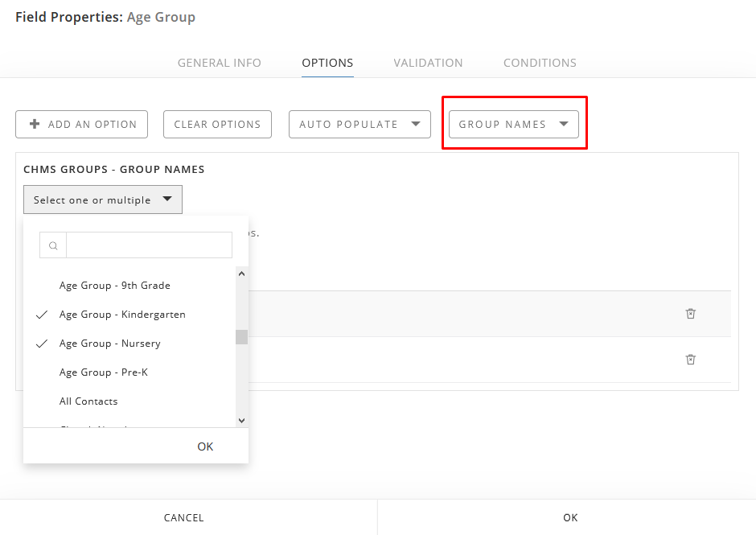Click the trash icon on the second option row
The width and height of the screenshot is (756, 535).
click(x=691, y=360)
